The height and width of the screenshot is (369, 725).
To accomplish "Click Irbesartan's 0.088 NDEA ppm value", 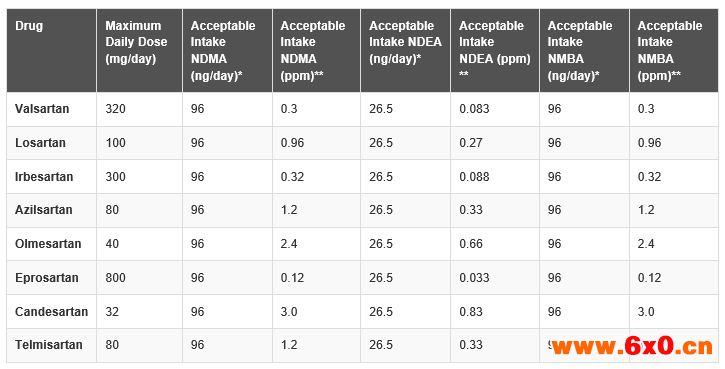I will click(x=474, y=177).
